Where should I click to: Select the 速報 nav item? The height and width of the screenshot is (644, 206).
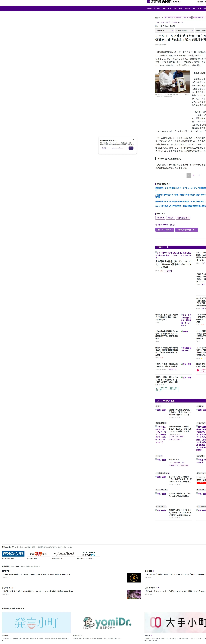click(x=164, y=8)
